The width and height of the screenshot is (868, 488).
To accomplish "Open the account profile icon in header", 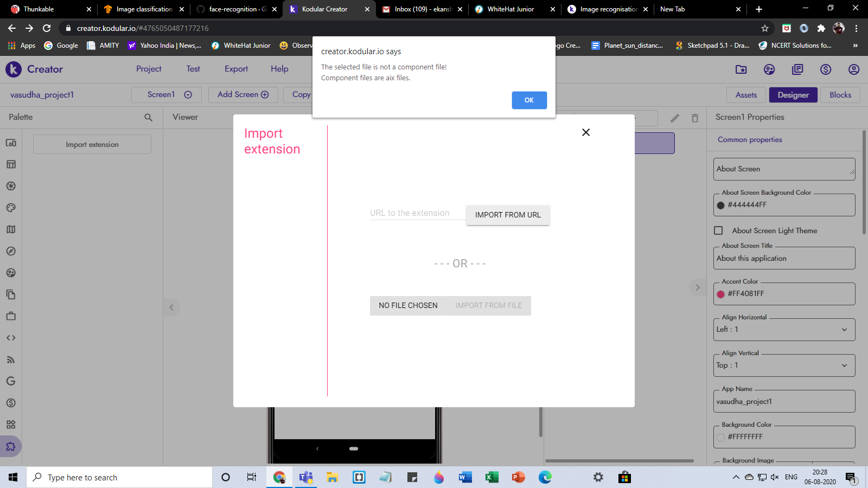I will coord(853,69).
